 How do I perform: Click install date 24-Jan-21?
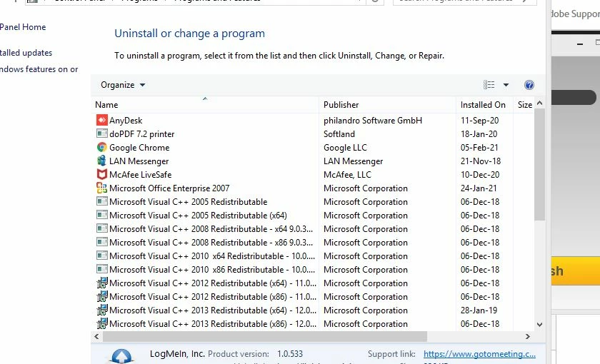pos(479,188)
